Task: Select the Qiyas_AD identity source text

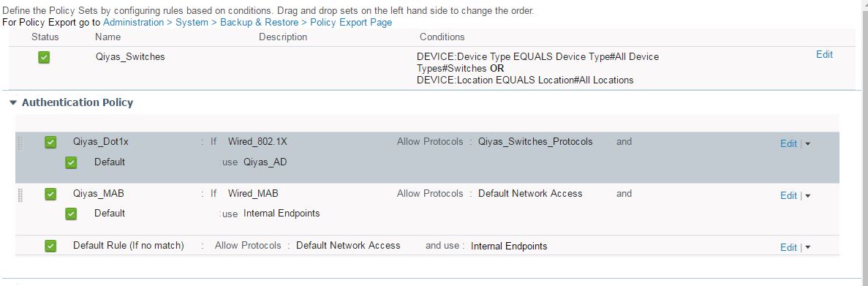Action: pyautogui.click(x=265, y=162)
